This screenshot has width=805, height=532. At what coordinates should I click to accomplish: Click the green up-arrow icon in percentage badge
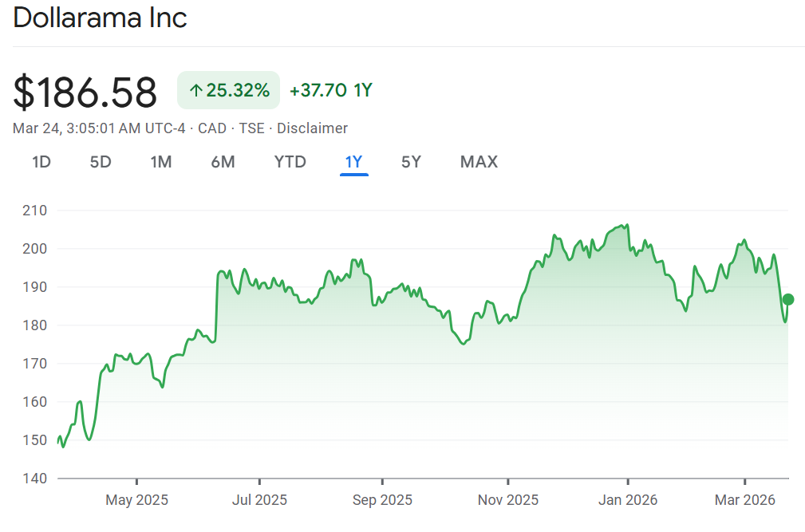coord(195,91)
